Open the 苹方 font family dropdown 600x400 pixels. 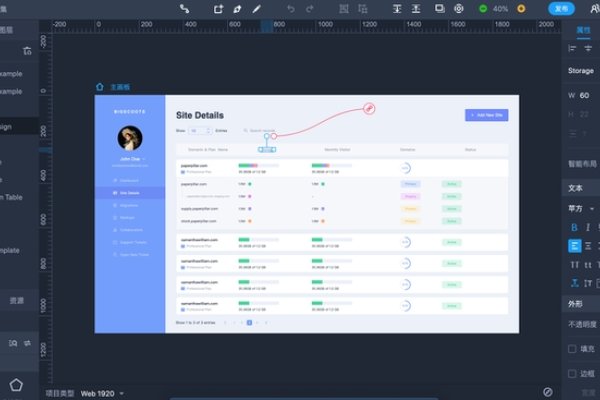point(580,209)
